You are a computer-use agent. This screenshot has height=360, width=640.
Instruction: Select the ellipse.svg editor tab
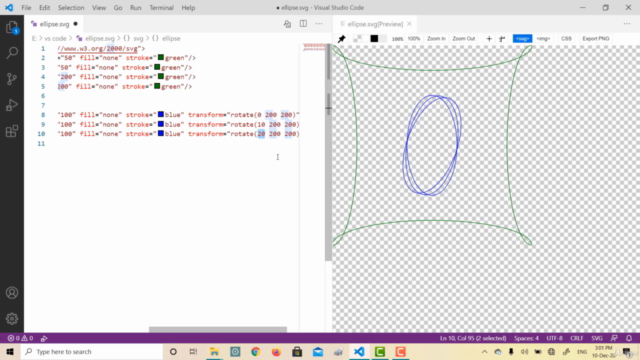[54, 24]
